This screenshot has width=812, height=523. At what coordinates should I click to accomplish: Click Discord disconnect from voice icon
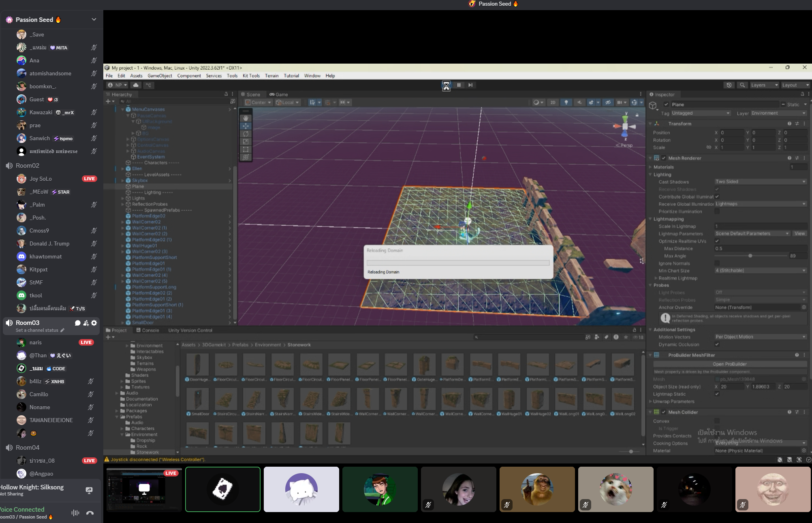point(90,513)
